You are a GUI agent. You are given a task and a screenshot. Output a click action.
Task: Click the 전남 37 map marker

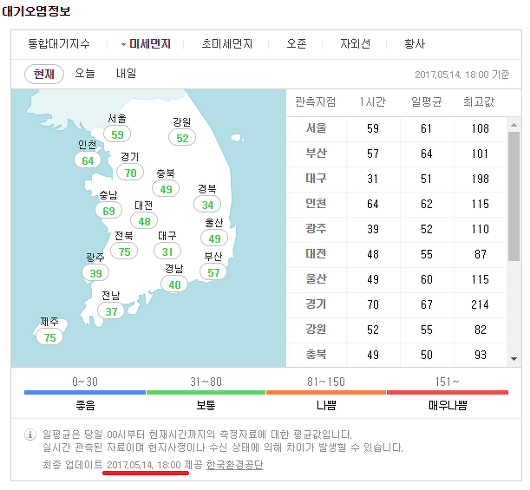point(111,311)
